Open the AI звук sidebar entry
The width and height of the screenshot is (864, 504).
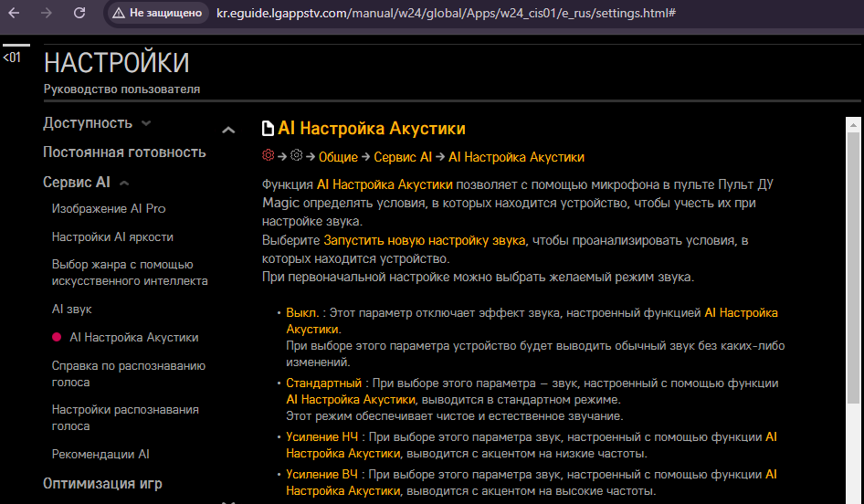(x=72, y=310)
